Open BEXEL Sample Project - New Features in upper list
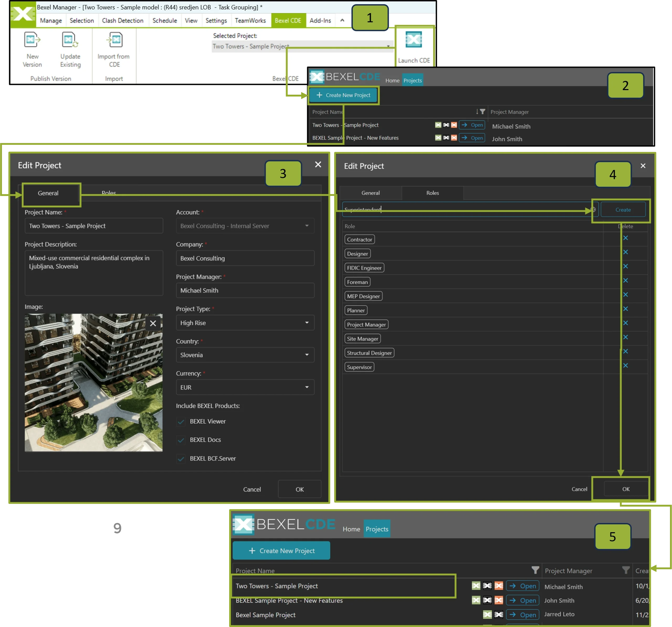 click(x=472, y=138)
